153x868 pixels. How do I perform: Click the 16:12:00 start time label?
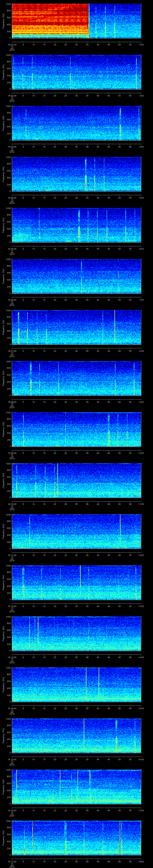pos(12,606)
